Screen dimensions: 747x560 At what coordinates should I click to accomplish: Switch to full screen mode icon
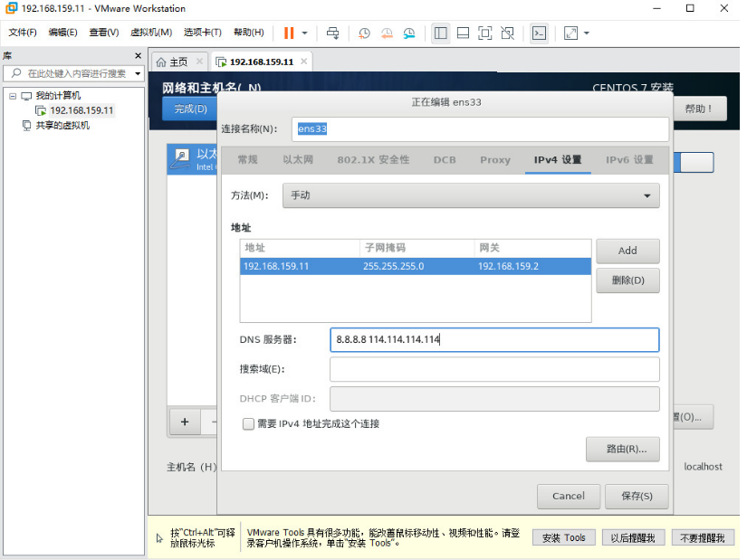pos(485,33)
